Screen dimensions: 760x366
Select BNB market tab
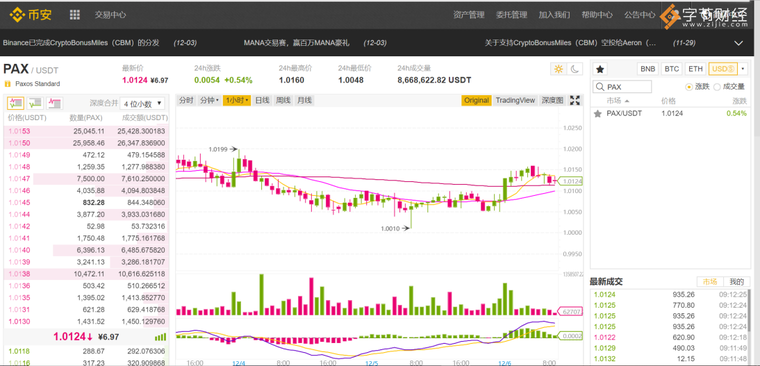pyautogui.click(x=648, y=69)
